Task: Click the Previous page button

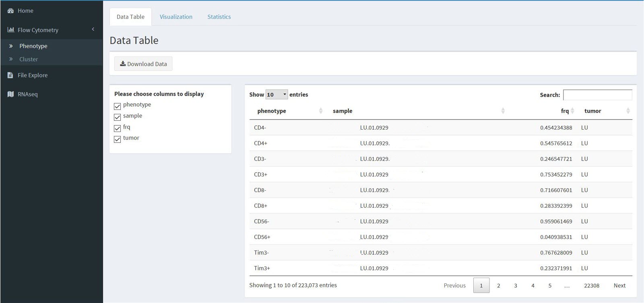Action: tap(454, 285)
